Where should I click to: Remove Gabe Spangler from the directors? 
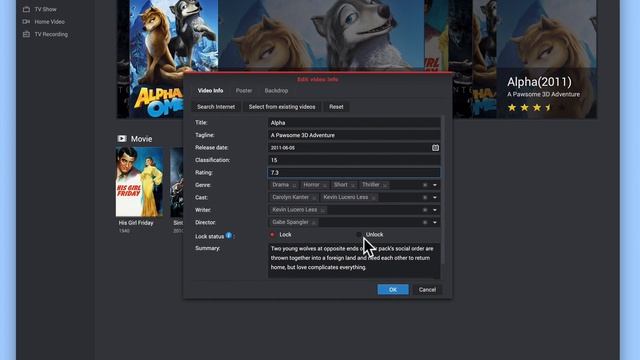click(x=314, y=223)
